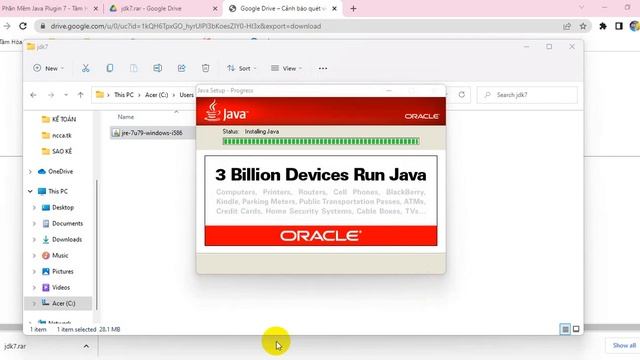
Task: Click the Name column header
Action: 126,117
